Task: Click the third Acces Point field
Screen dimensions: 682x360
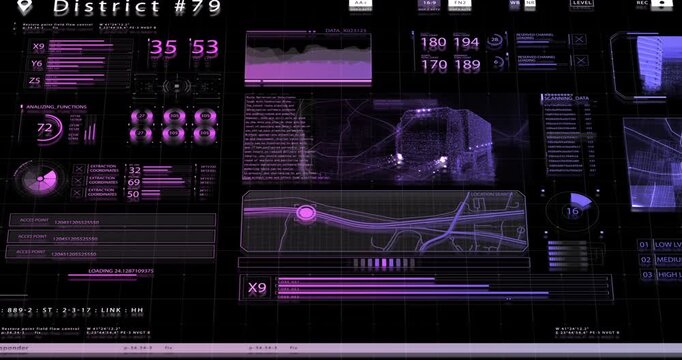Action: [110, 252]
